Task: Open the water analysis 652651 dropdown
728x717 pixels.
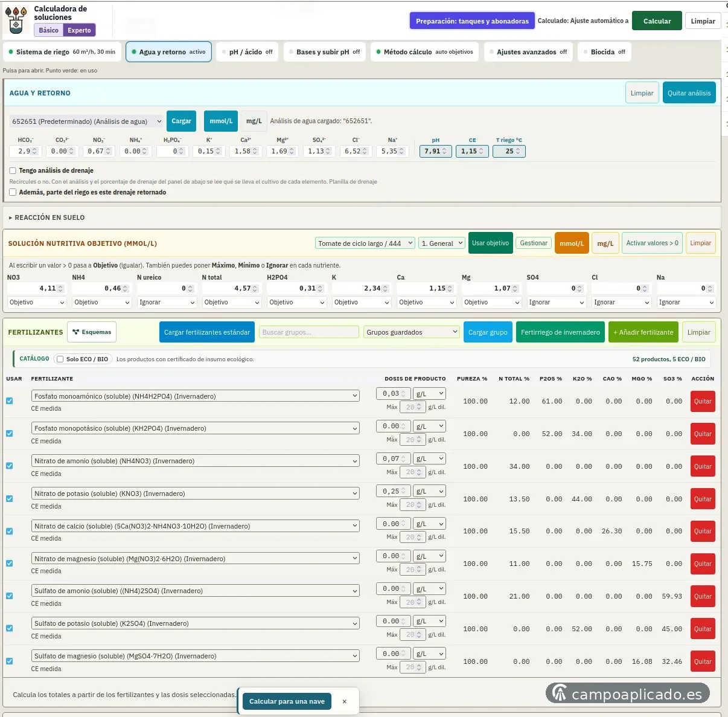Action: [86, 121]
